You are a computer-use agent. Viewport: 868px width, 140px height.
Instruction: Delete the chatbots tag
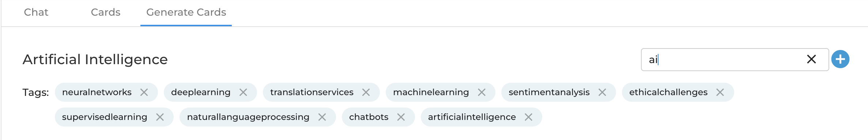(x=401, y=117)
